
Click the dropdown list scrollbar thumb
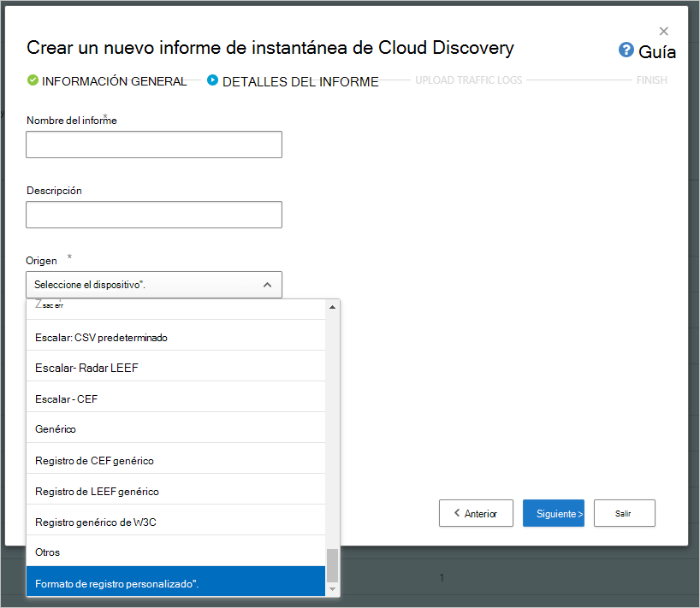click(x=332, y=565)
